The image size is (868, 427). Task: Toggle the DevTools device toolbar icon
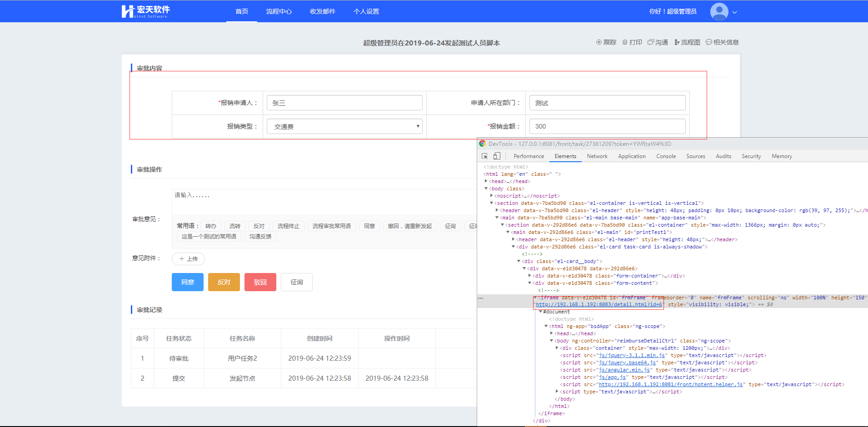(x=497, y=156)
